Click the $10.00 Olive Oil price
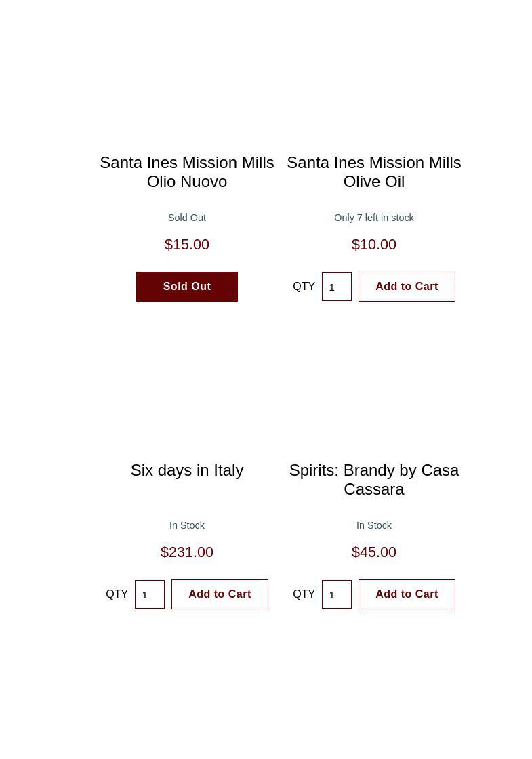The width and height of the screenshot is (532, 759). pyautogui.click(x=374, y=245)
